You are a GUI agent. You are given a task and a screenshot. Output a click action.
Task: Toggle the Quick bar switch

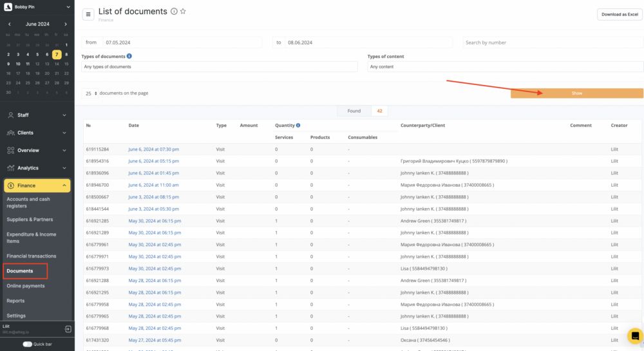(28, 344)
